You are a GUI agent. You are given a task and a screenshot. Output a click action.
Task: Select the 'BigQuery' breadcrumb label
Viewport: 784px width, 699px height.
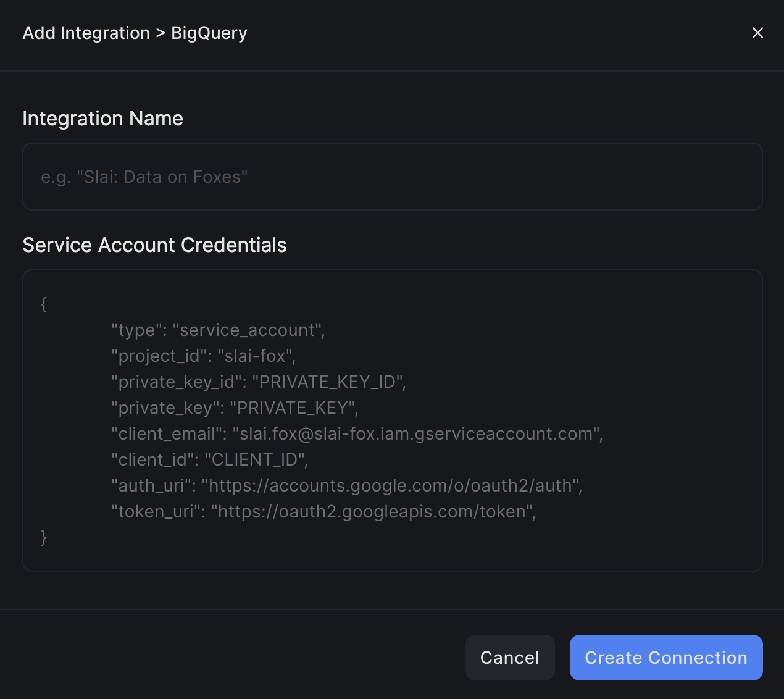coord(209,33)
